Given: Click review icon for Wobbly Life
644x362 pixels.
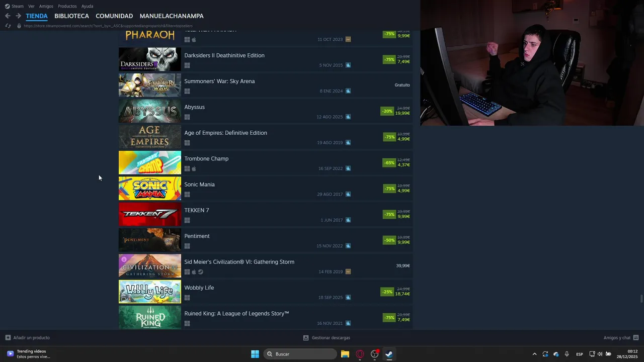Looking at the screenshot, I should point(348,297).
